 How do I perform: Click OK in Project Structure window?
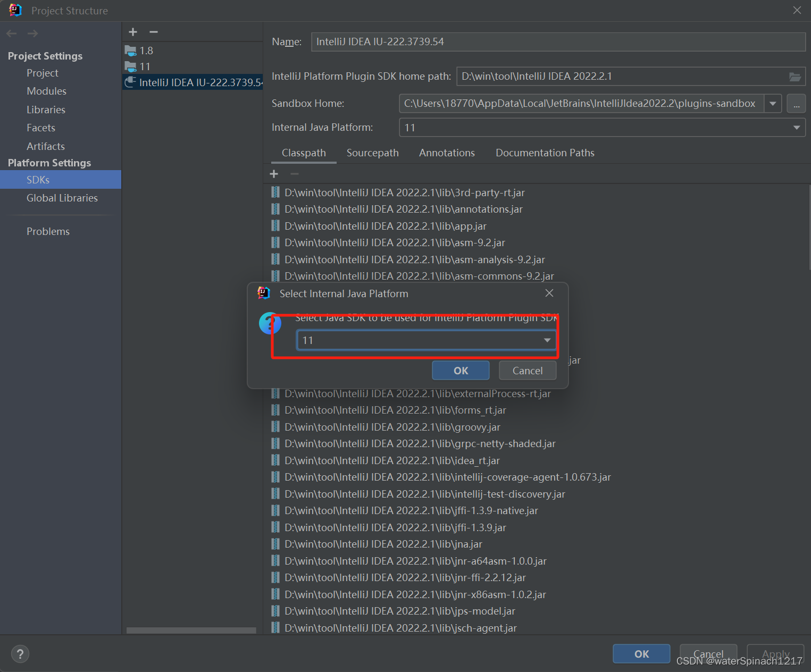[x=641, y=654]
